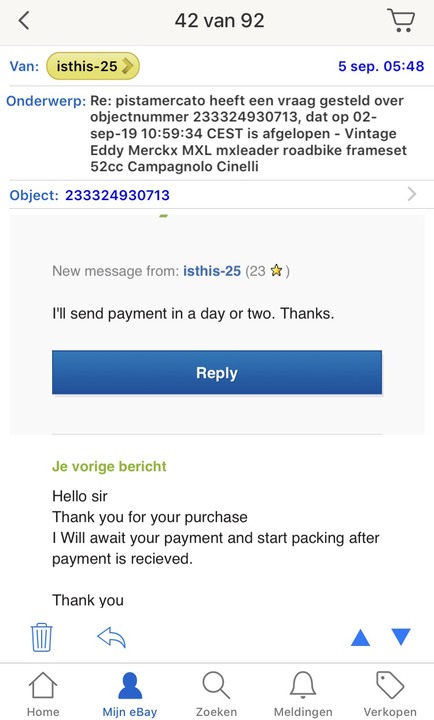
Task: Open isthis-25 link in message body
Action: coord(212,271)
